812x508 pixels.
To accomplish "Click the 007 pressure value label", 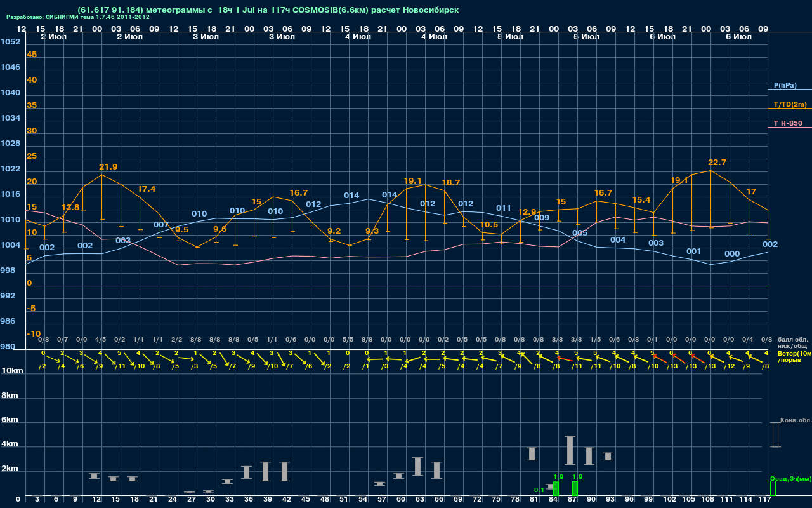I will click(161, 225).
